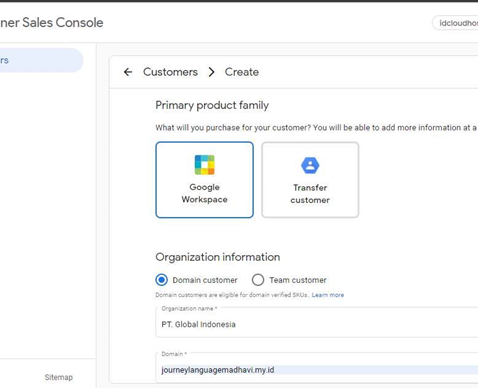Click the domain verified SKUs helper text
The height and width of the screenshot is (388, 478).
point(232,295)
